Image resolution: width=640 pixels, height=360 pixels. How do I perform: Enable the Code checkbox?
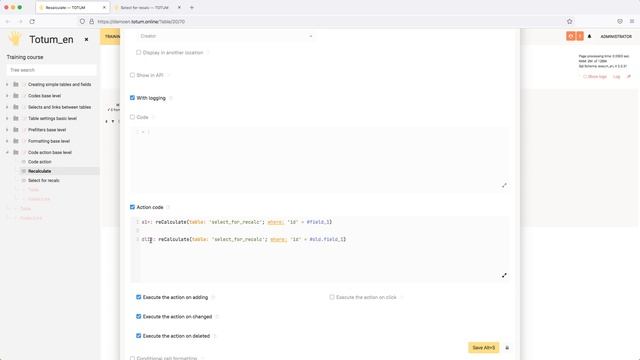pyautogui.click(x=132, y=117)
